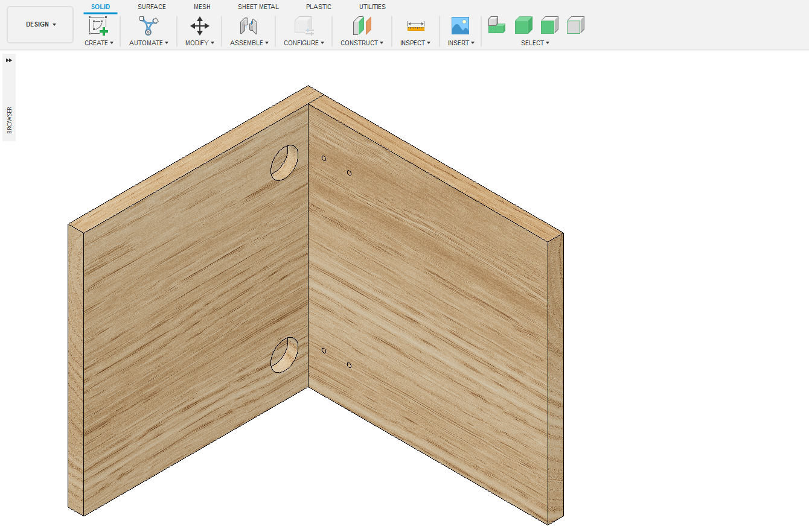Select the Measure ruler icon
This screenshot has width=809, height=532.
tap(415, 25)
